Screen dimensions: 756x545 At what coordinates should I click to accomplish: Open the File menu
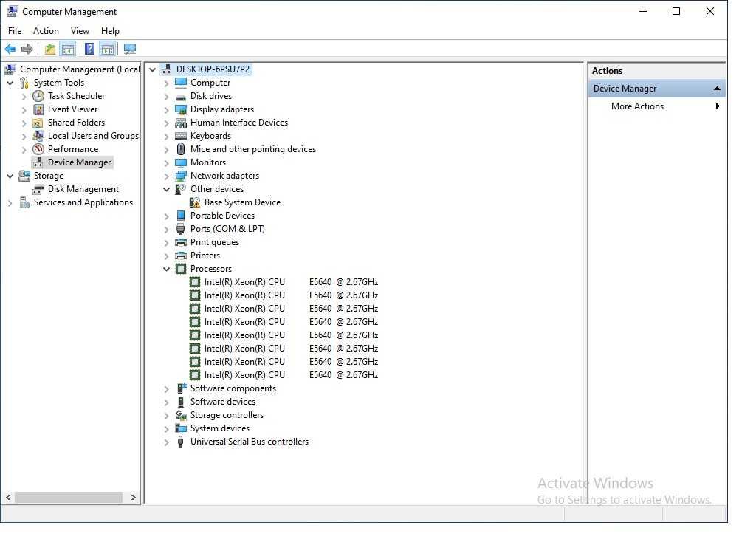tap(15, 31)
